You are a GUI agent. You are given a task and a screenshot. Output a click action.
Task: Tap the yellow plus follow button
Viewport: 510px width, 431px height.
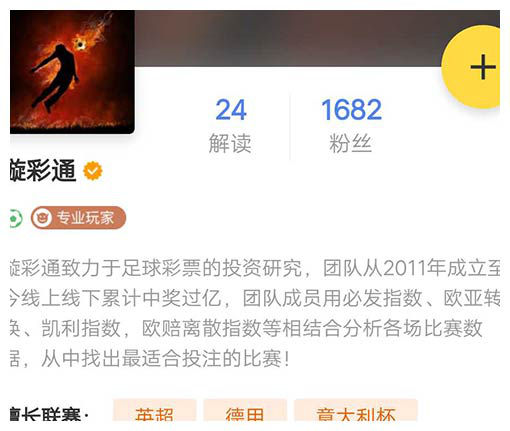click(473, 67)
